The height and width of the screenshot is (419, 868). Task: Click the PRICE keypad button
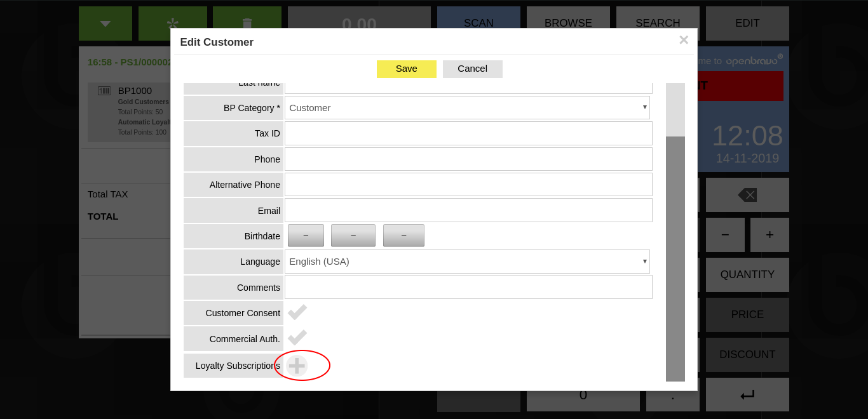[747, 315]
